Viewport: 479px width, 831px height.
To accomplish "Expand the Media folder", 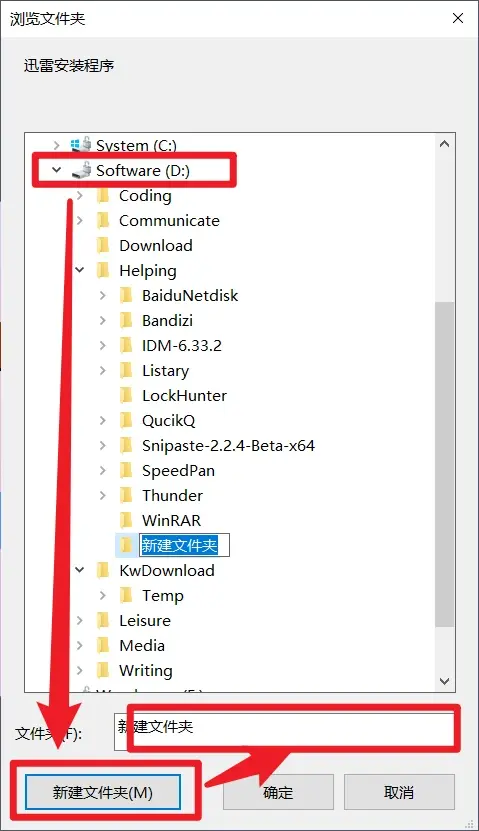I will point(79,645).
